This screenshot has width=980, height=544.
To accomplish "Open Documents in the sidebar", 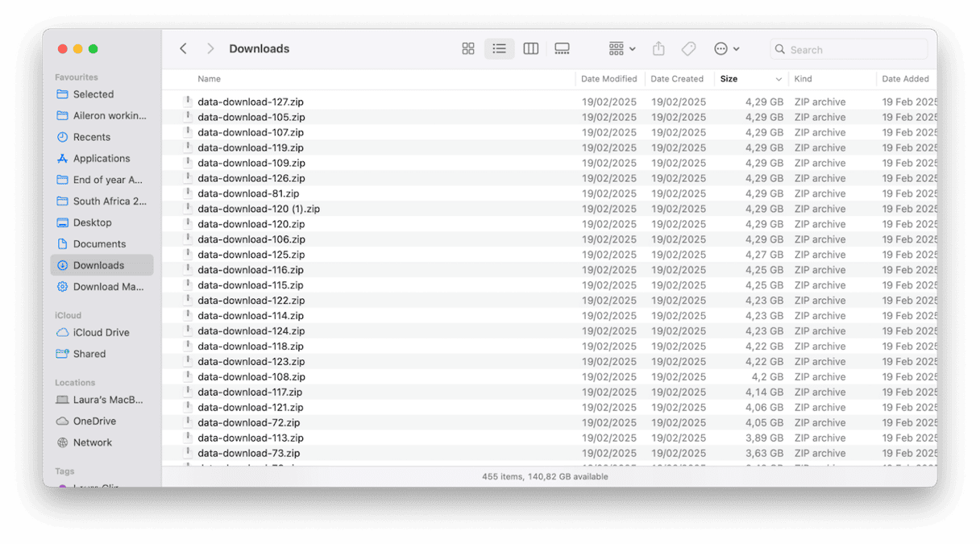I will [x=102, y=244].
